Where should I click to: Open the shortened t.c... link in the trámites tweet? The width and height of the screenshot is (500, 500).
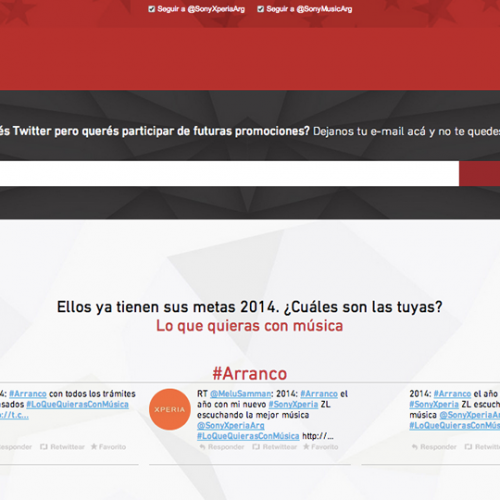click(x=14, y=415)
